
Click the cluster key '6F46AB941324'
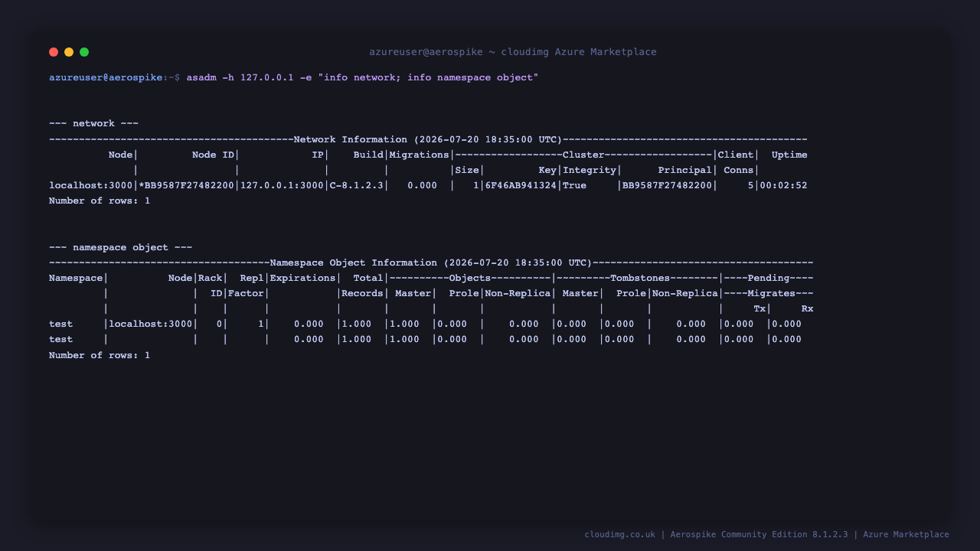521,185
